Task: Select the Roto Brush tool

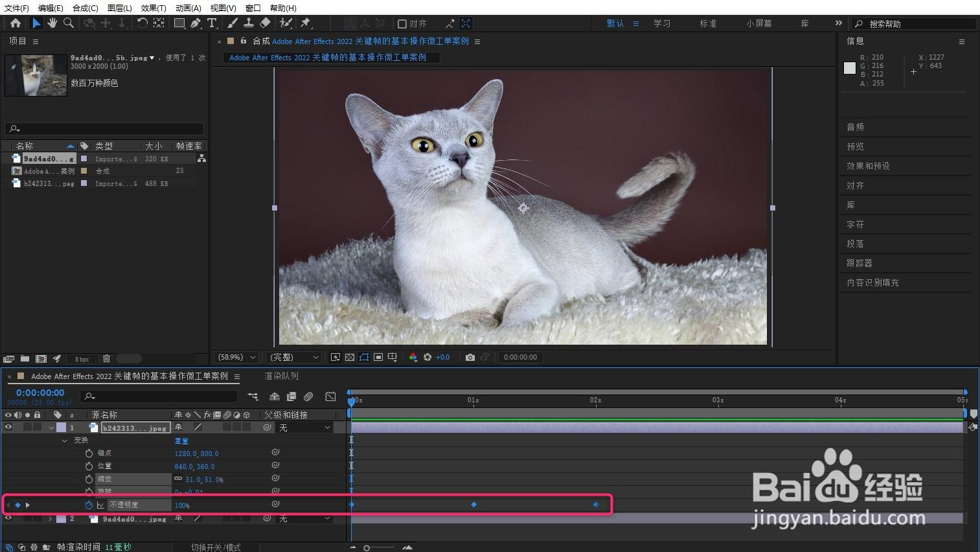Action: tap(286, 23)
